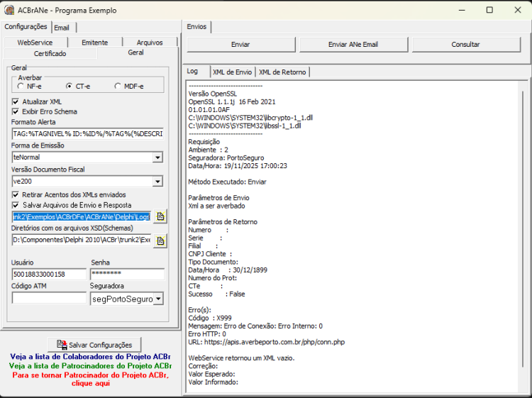Click Formato Alerta input field
This screenshot has width=532, height=398.
87,133
